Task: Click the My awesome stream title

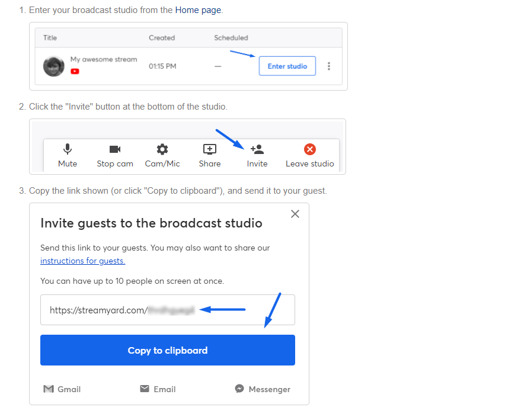Action: [x=103, y=59]
